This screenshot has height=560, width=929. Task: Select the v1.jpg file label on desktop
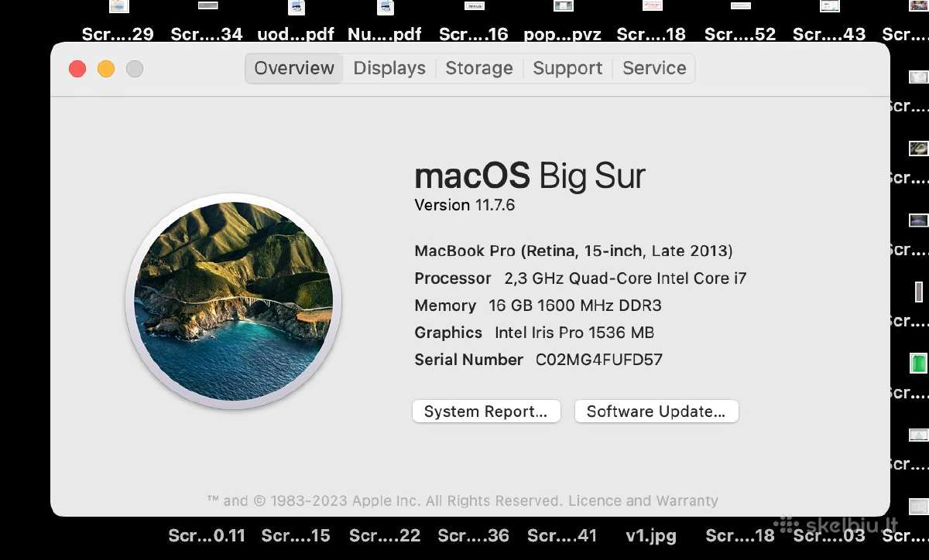[651, 535]
